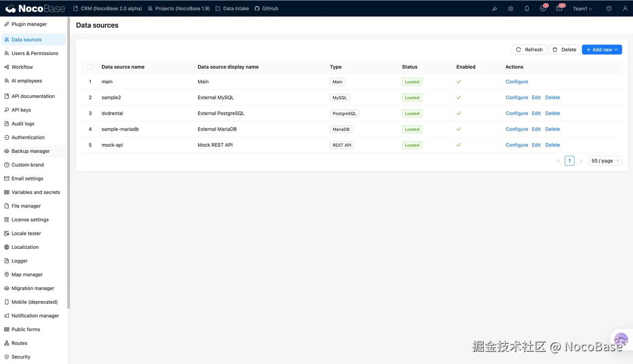Open Workflow settings

[34, 67]
